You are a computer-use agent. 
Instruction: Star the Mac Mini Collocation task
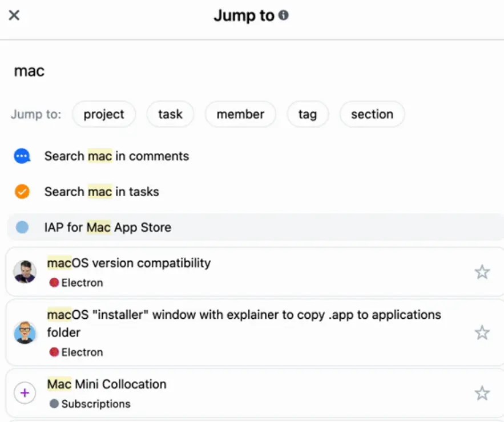tap(482, 393)
